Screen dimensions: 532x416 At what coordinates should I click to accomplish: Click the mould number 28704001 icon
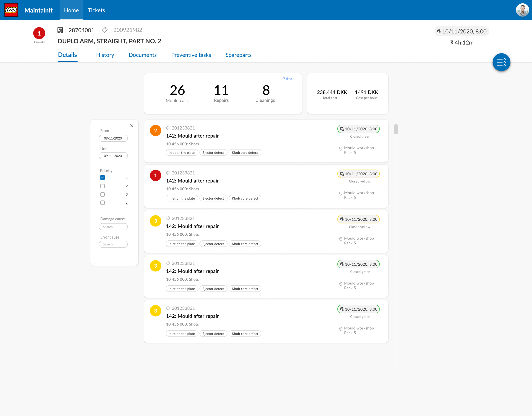tap(60, 30)
